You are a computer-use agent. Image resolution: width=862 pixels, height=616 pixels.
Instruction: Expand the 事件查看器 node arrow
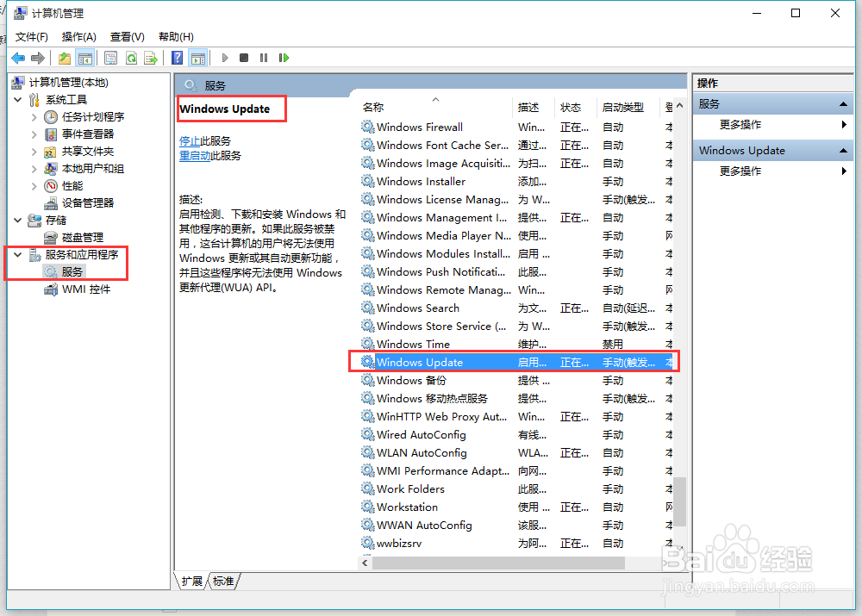(34, 134)
